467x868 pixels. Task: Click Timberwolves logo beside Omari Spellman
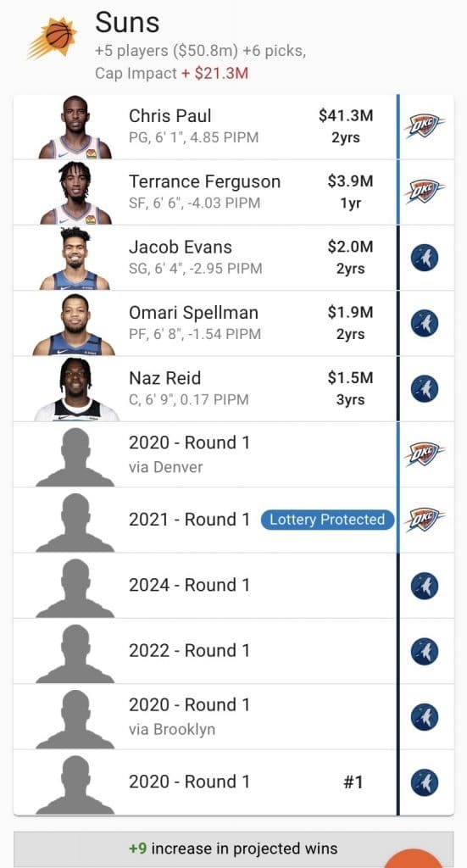tap(425, 323)
